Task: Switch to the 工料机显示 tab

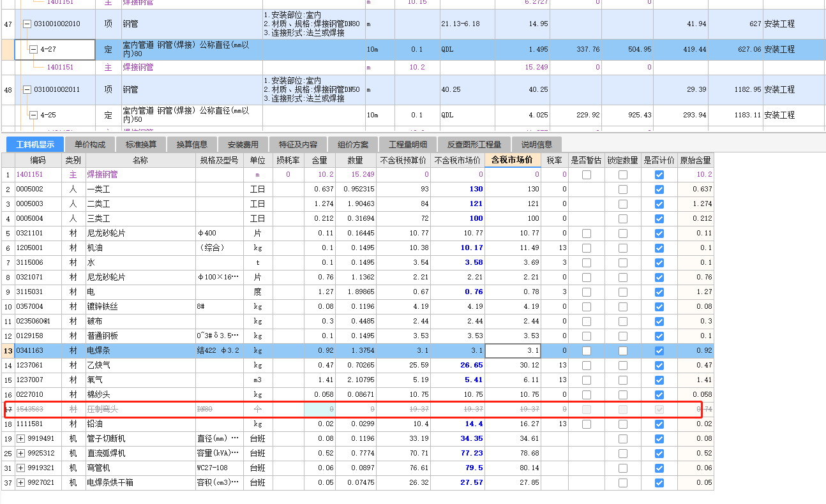Action: point(35,144)
